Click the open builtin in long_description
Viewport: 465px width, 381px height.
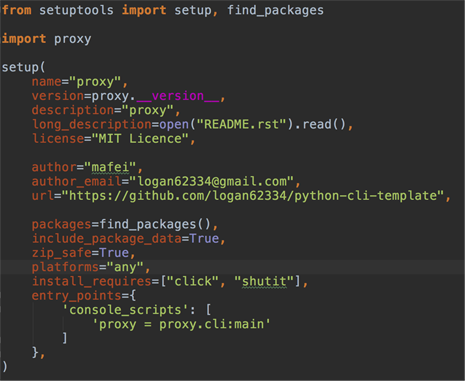pos(174,124)
